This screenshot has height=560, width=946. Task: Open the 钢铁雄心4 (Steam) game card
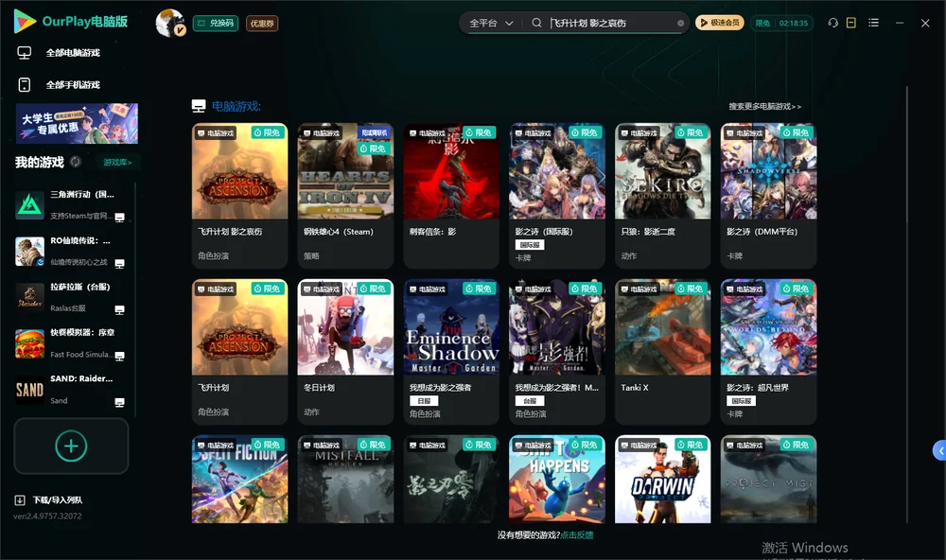point(345,196)
